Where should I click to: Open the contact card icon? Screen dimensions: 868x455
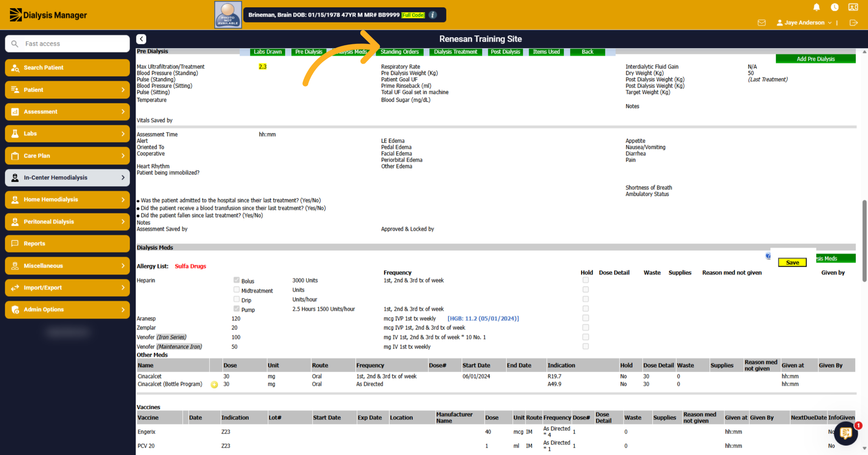coord(853,7)
